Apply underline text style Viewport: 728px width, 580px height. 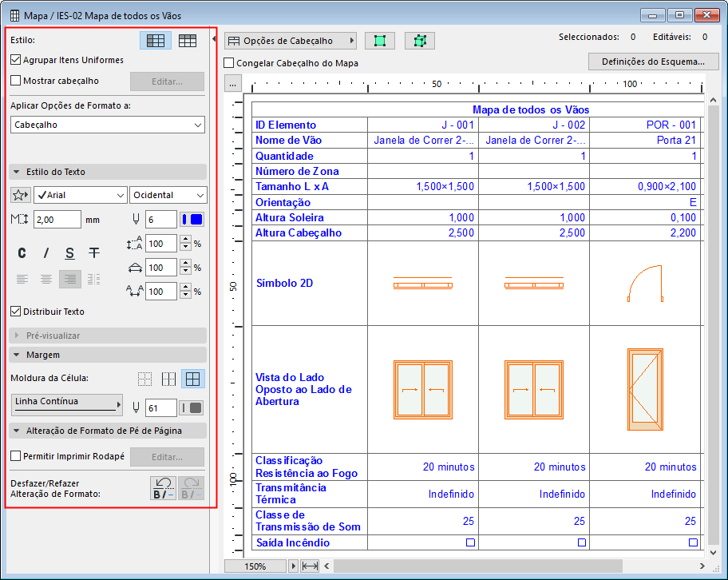click(x=70, y=253)
